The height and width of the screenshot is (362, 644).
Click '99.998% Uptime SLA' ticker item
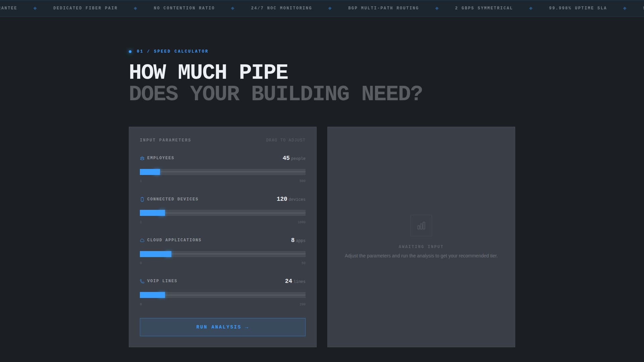578,8
